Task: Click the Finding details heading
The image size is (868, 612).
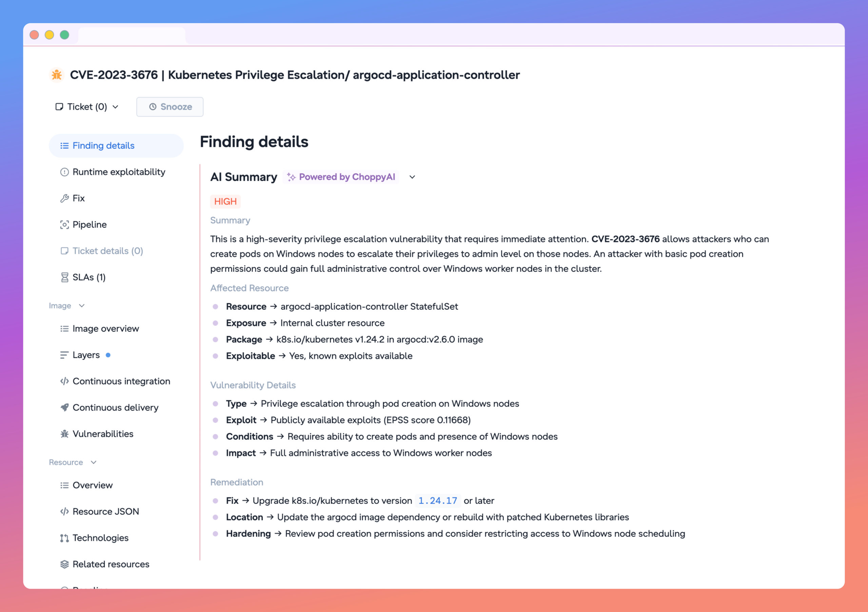Action: coord(254,142)
